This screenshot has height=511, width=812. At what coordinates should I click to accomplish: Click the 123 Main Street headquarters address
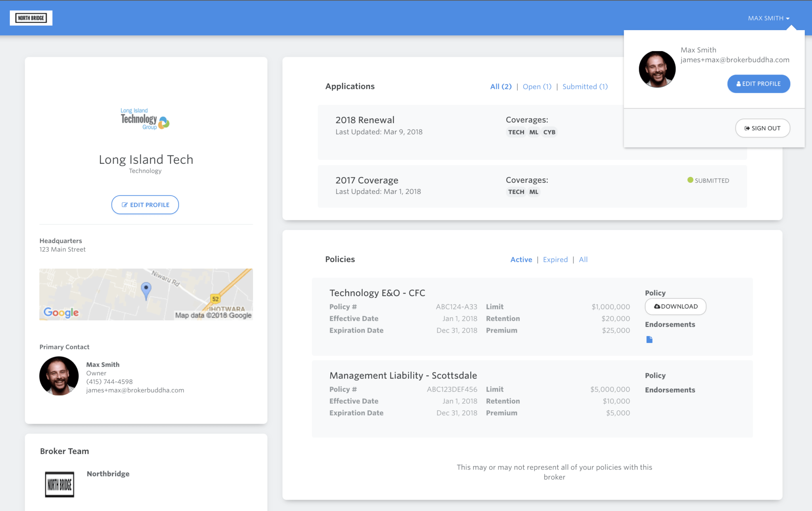[62, 249]
